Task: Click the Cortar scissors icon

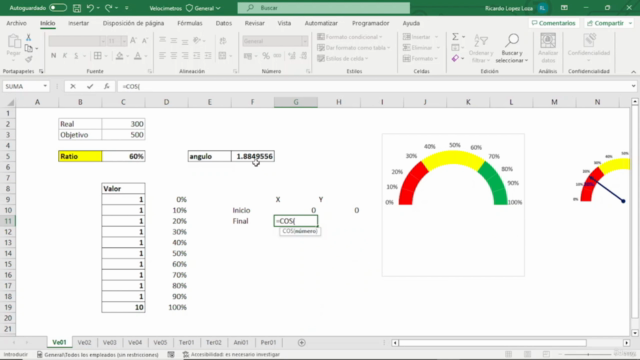Action: coord(29,38)
